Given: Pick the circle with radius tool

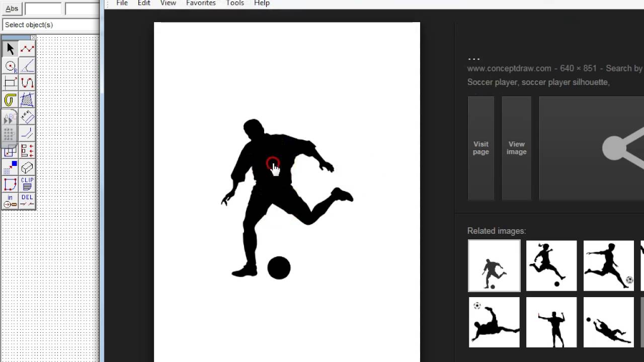Looking at the screenshot, I should 10,66.
